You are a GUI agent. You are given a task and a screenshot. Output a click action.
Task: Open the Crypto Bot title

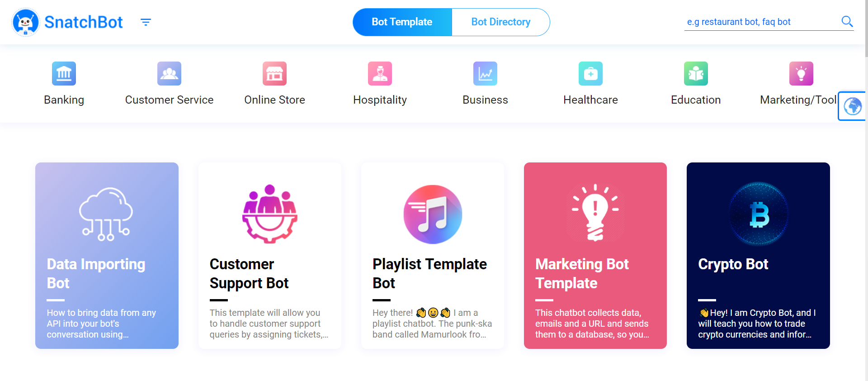click(733, 264)
